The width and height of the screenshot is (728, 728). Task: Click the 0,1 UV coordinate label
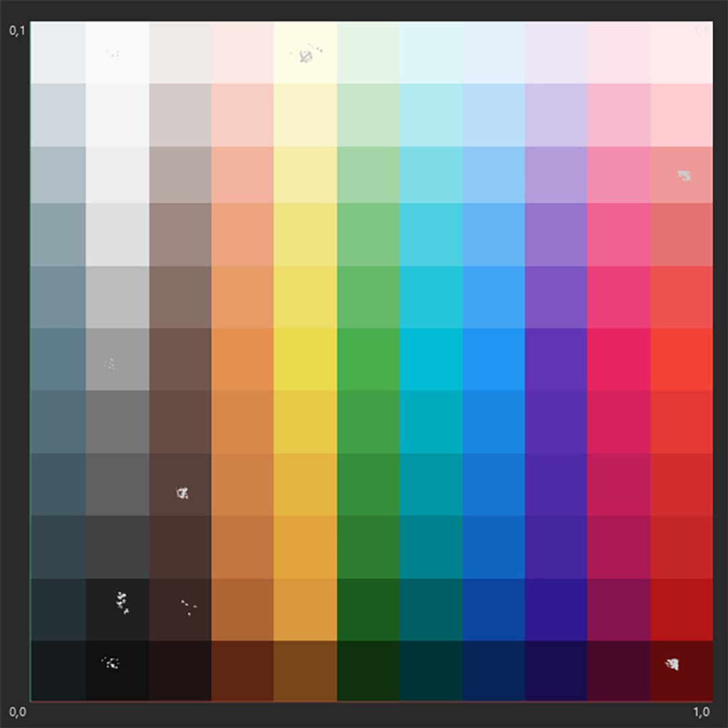coord(17,30)
